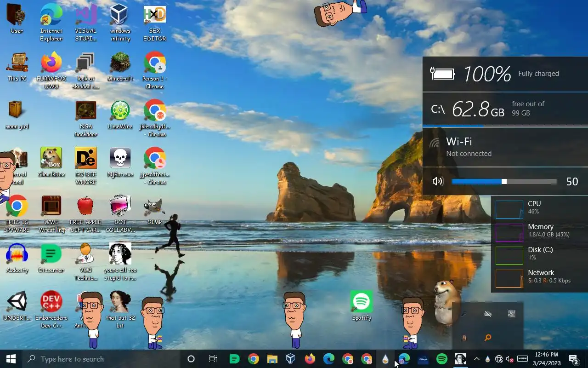The height and width of the screenshot is (368, 588).
Task: Select the ChomikBox desktop icon
Action: [51, 162]
